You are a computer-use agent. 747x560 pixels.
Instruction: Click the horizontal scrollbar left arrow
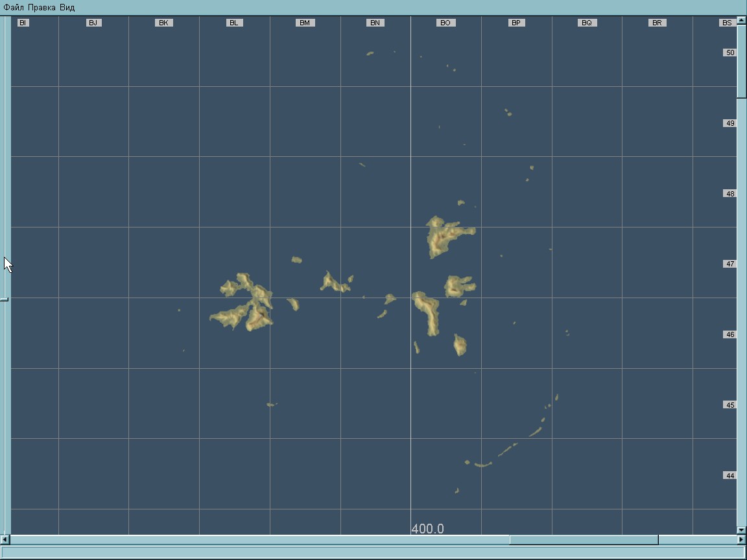click(5, 539)
